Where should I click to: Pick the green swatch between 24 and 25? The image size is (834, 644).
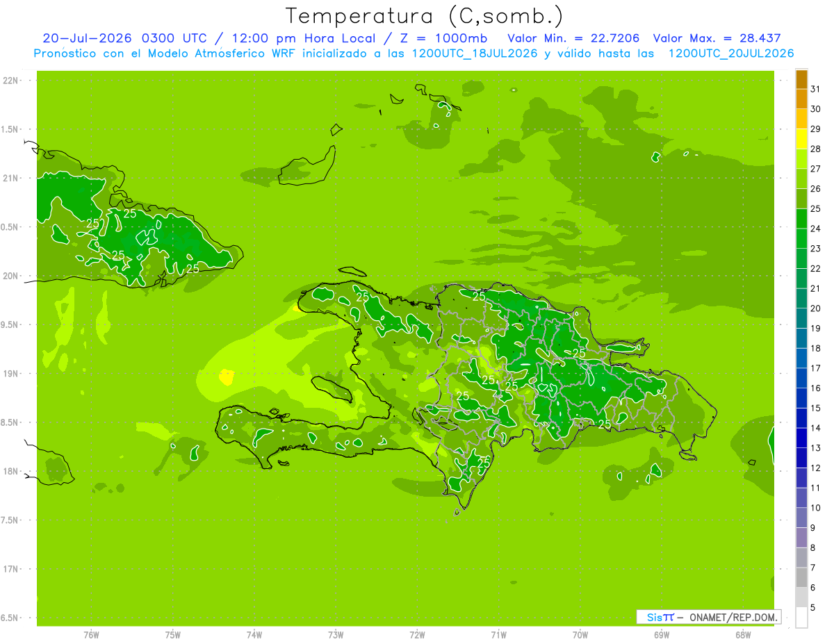click(x=801, y=219)
